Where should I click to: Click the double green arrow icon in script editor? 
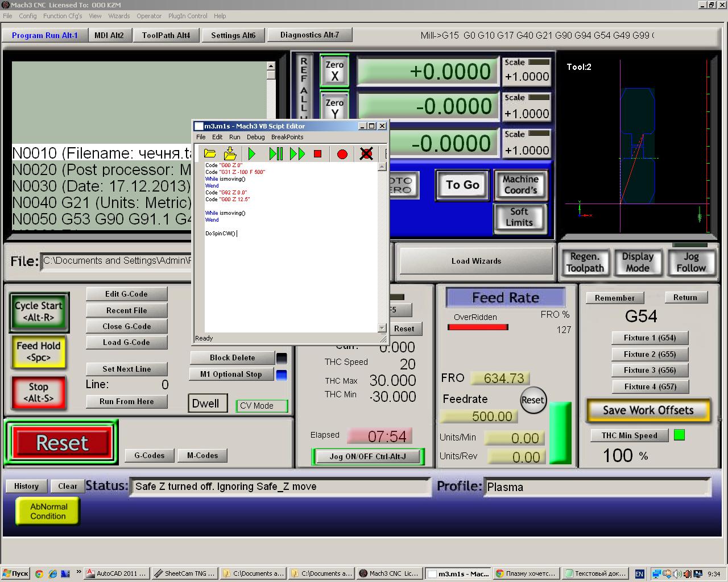(x=297, y=153)
